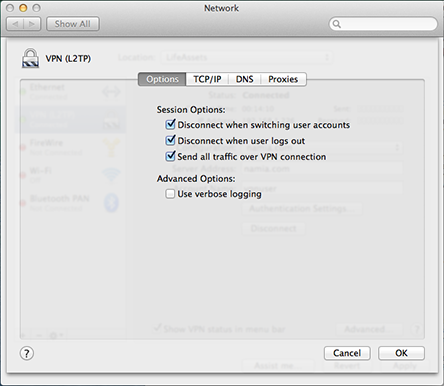Screen dimensions: 444x386
Task: Enable Use verbose logging
Action: (170, 194)
